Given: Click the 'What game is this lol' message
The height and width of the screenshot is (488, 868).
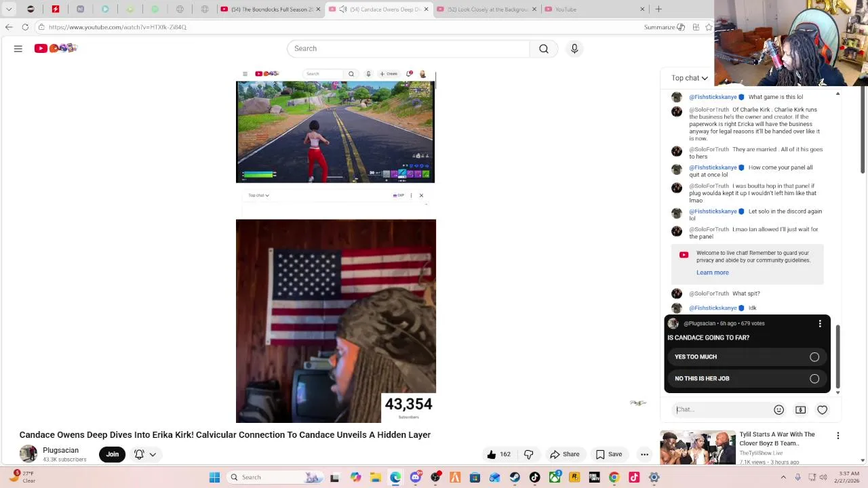Looking at the screenshot, I should coord(776,97).
